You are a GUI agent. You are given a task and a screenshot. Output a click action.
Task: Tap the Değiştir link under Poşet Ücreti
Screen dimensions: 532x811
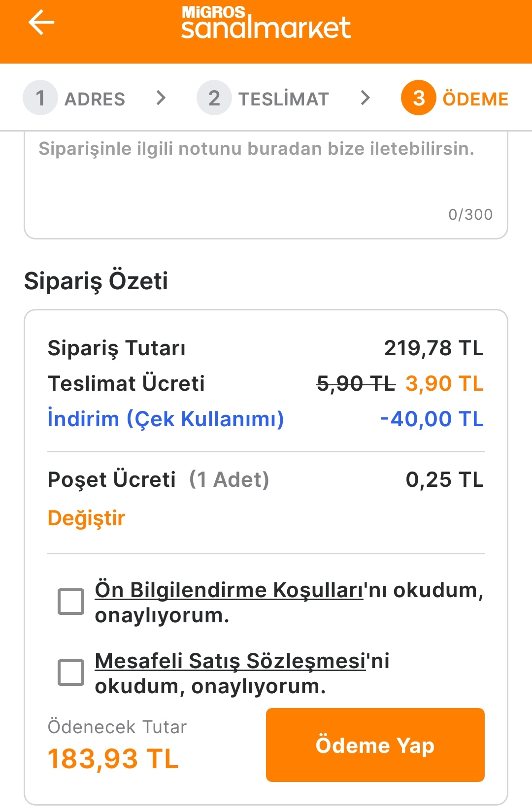[87, 518]
